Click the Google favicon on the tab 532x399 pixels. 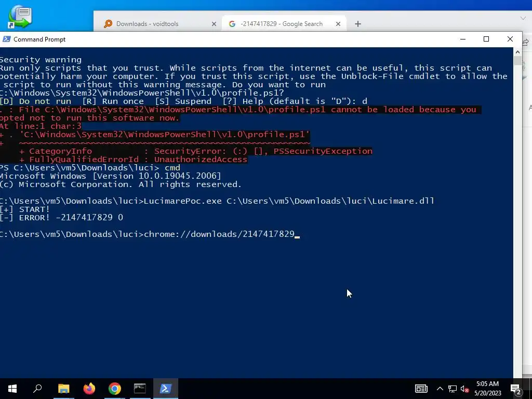coord(232,24)
